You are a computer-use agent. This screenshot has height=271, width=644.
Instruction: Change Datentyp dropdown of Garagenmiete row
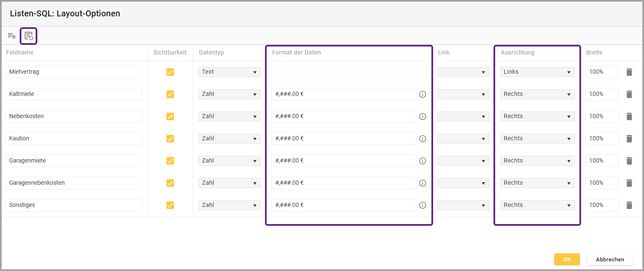(229, 161)
